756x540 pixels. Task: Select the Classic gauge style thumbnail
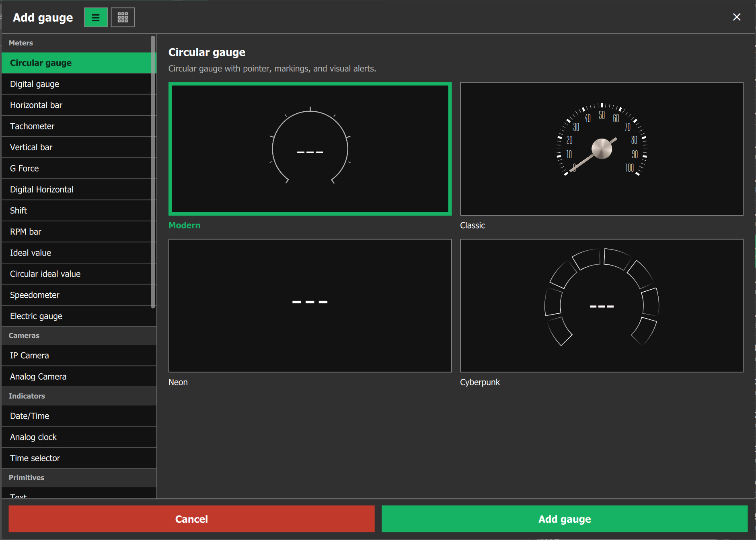pos(602,149)
